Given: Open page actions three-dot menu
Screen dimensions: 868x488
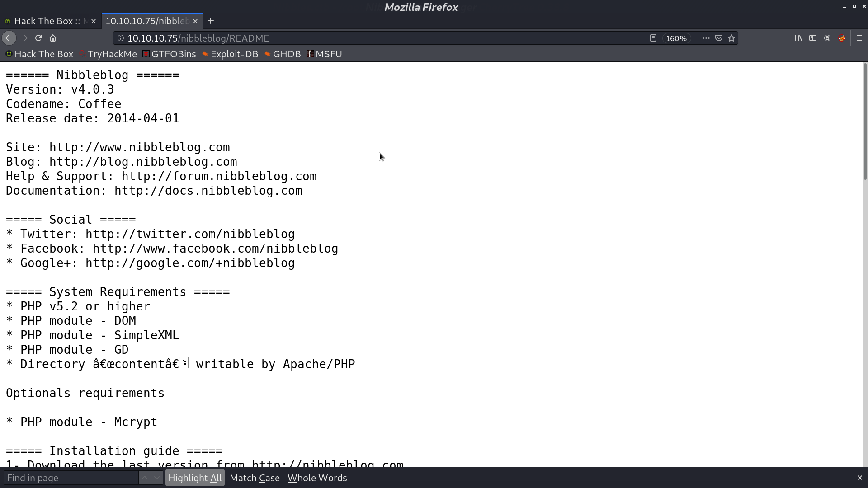Looking at the screenshot, I should [706, 38].
